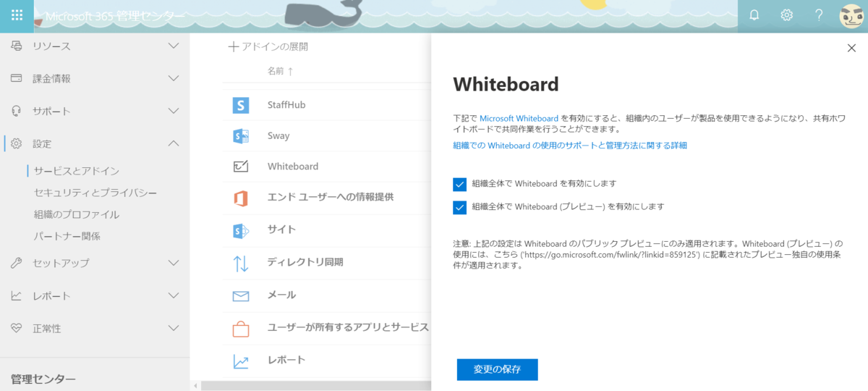This screenshot has height=391, width=868.
Task: Click the 課金情報 card icon
Action: [17, 78]
